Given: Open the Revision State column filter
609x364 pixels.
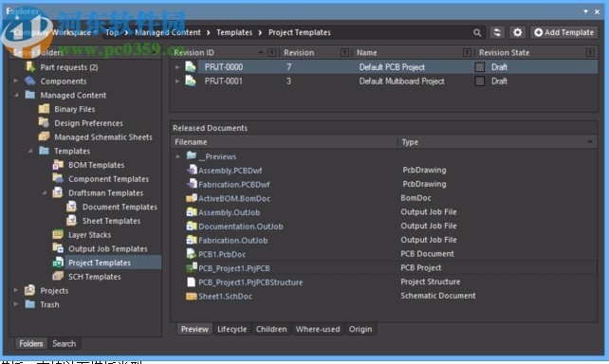Looking at the screenshot, I should pyautogui.click(x=590, y=53).
